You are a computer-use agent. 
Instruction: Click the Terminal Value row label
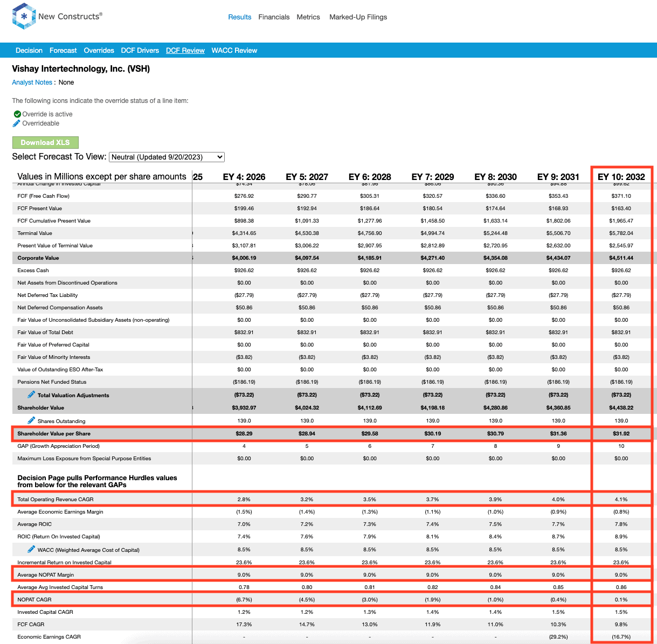point(34,233)
